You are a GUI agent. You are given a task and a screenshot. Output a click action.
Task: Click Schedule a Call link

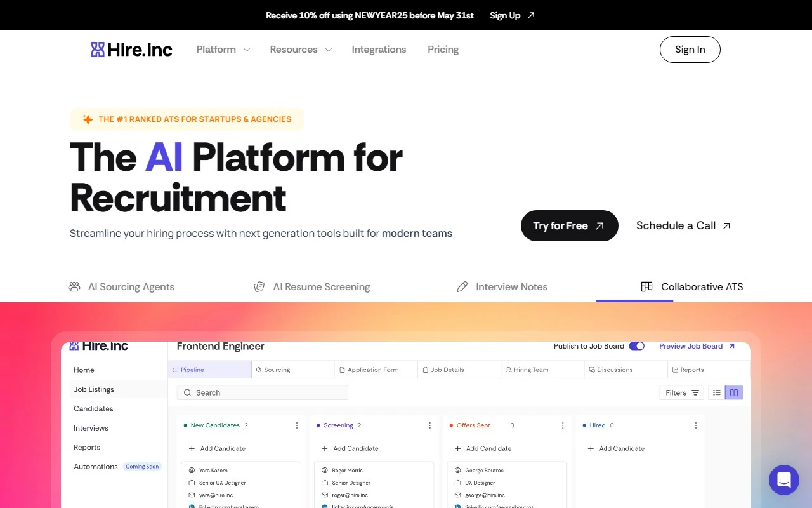coord(683,225)
